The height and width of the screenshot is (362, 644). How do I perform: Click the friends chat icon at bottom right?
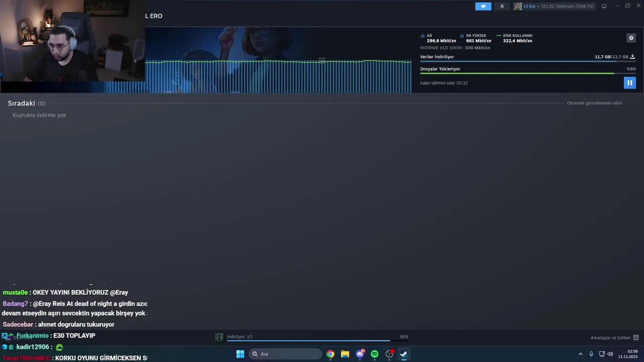(x=636, y=338)
